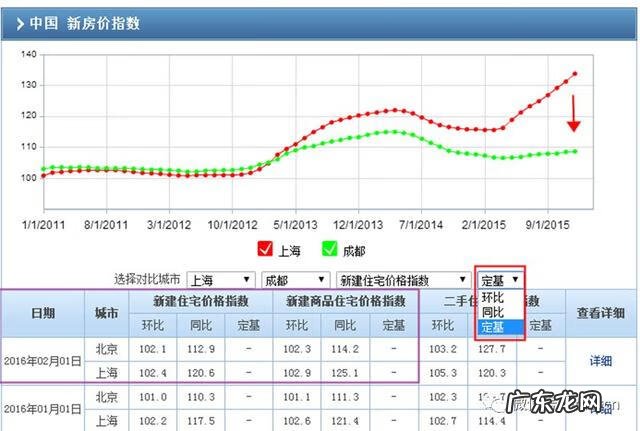
Task: Select highlighted 定基 option in list
Action: (x=500, y=327)
